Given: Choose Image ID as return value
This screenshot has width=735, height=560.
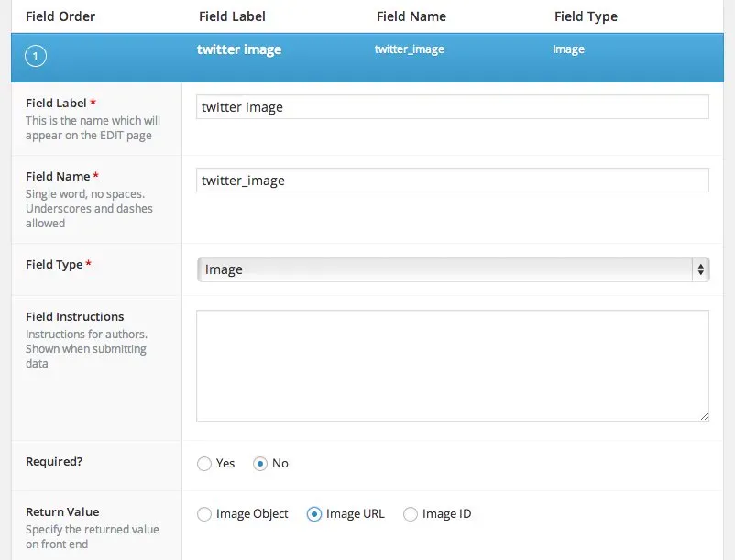Looking at the screenshot, I should (x=411, y=514).
